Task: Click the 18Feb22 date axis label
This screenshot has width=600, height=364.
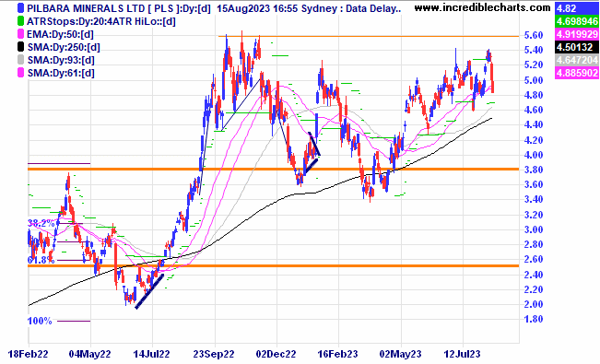Action: pyautogui.click(x=28, y=355)
